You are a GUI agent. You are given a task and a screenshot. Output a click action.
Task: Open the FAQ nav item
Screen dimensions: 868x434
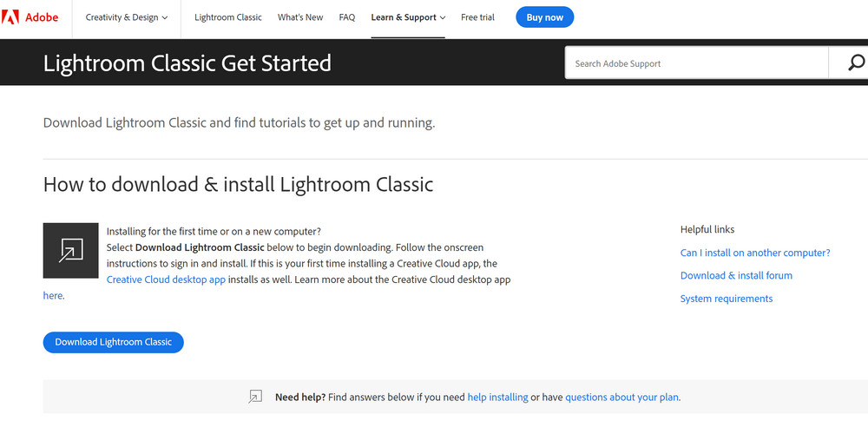tap(347, 17)
